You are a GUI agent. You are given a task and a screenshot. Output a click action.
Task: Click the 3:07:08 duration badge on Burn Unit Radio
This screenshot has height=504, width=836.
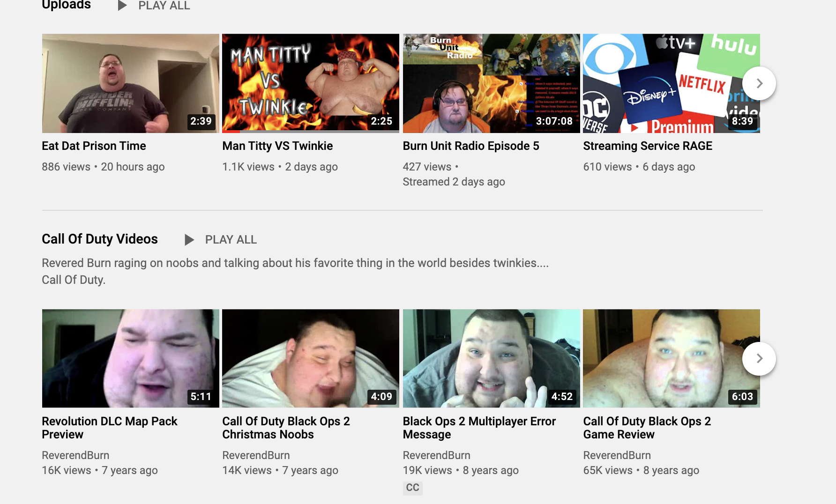pos(554,121)
